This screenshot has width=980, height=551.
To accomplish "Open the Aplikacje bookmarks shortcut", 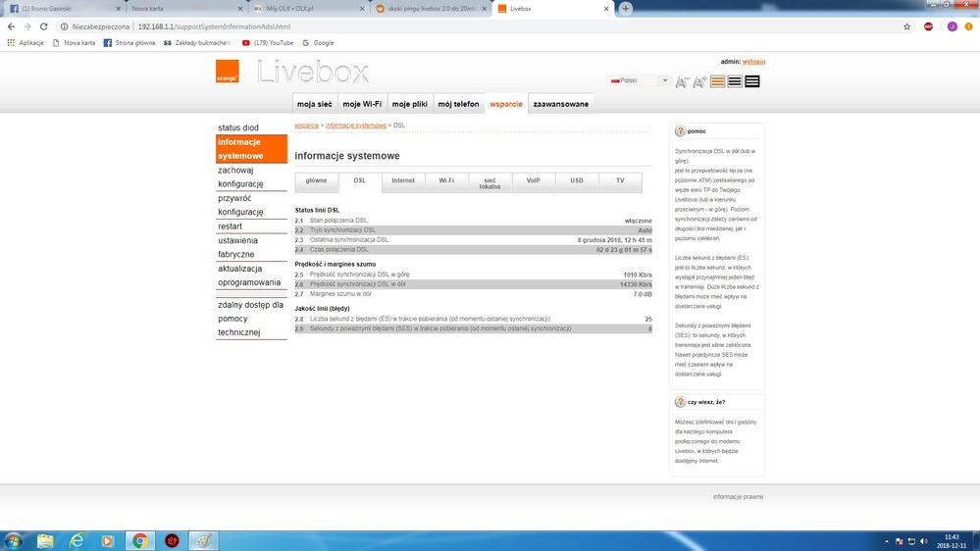I will point(26,43).
